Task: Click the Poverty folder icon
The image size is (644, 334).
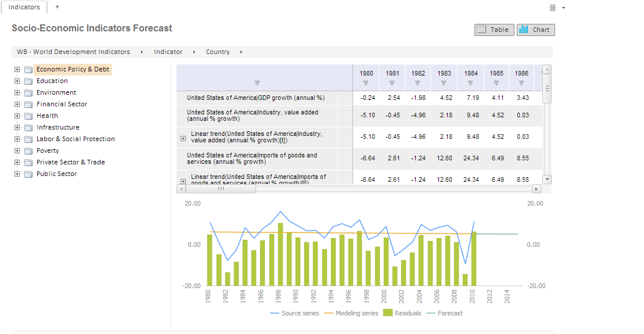Action: (28, 151)
